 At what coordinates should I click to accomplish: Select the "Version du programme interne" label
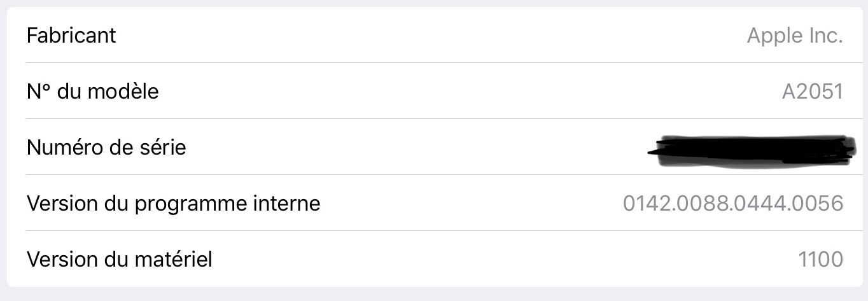point(173,204)
